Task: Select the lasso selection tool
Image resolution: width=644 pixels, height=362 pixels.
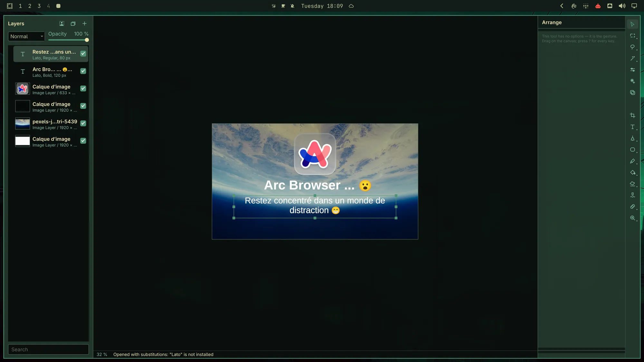Action: point(632,47)
